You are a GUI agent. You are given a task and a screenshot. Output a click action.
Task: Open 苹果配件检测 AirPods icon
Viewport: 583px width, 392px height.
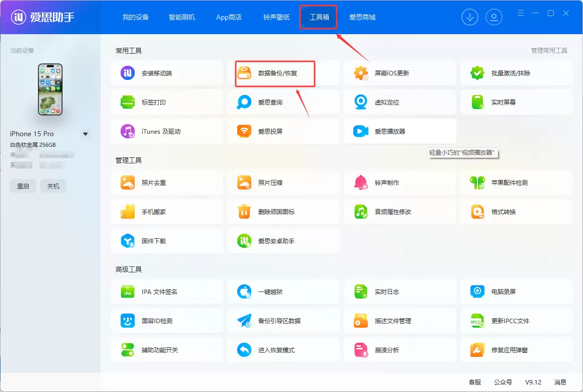pos(477,182)
